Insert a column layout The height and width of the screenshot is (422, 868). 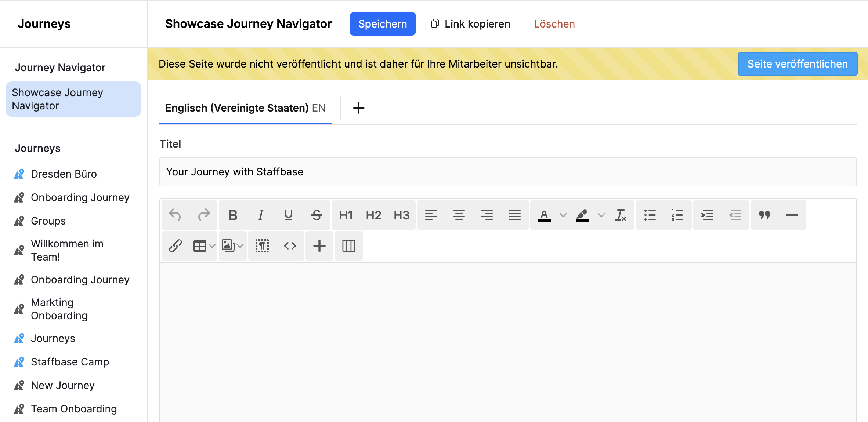click(349, 246)
